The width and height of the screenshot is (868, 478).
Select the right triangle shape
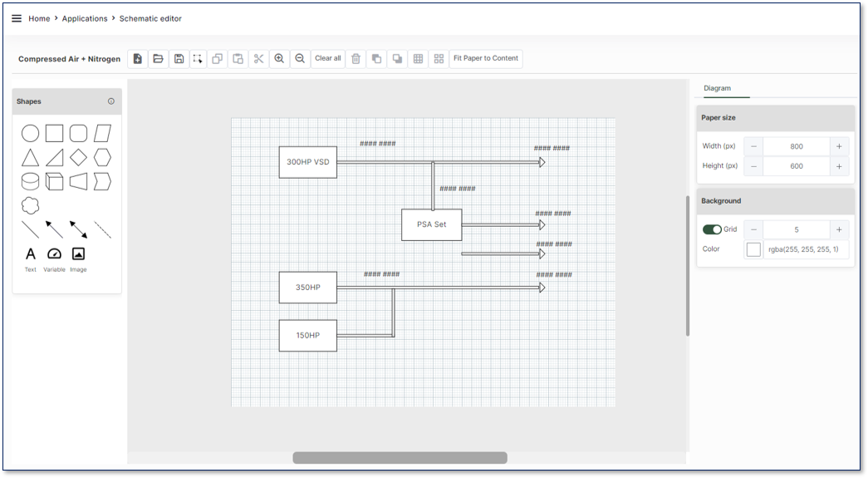pyautogui.click(x=54, y=158)
